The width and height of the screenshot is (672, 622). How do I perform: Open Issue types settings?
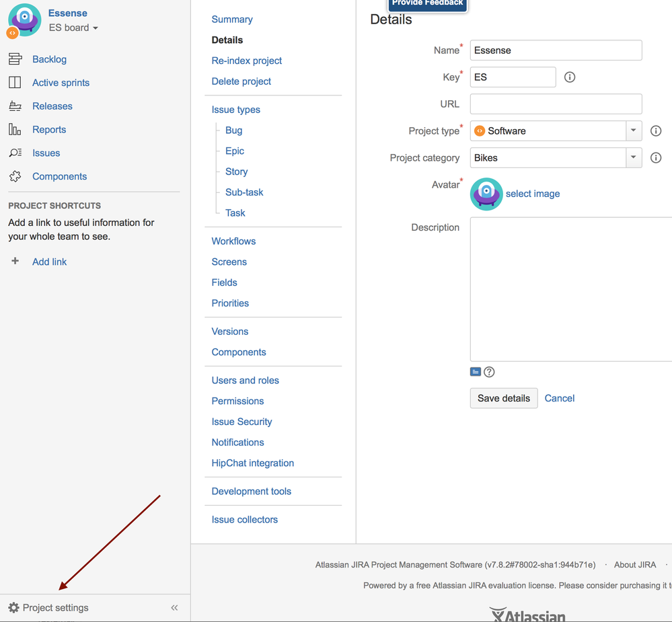coord(235,110)
